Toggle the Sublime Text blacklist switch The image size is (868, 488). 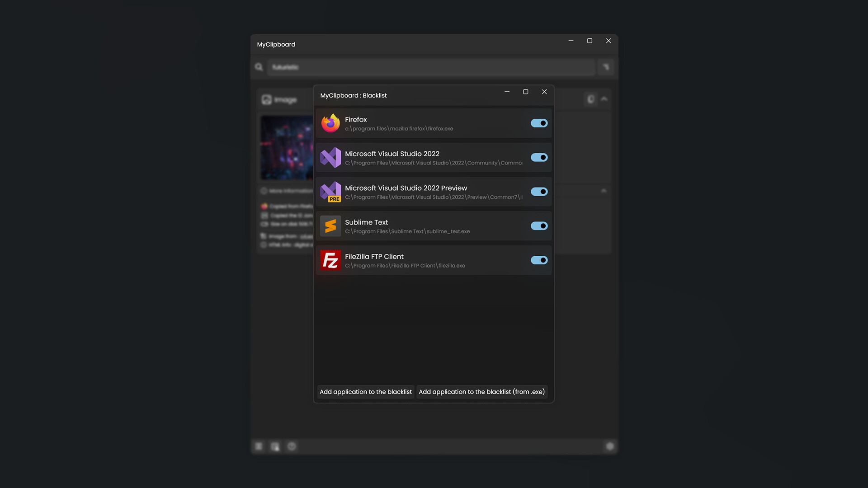click(x=539, y=226)
